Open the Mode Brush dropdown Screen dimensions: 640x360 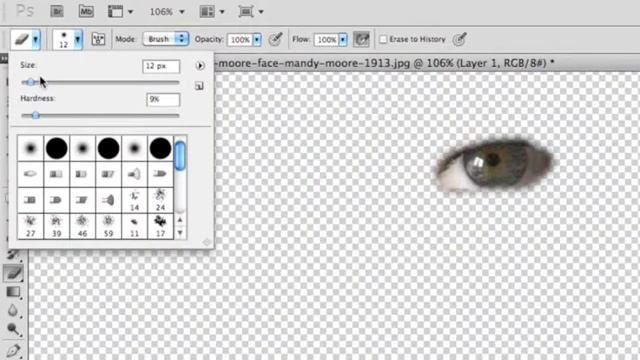tap(166, 39)
